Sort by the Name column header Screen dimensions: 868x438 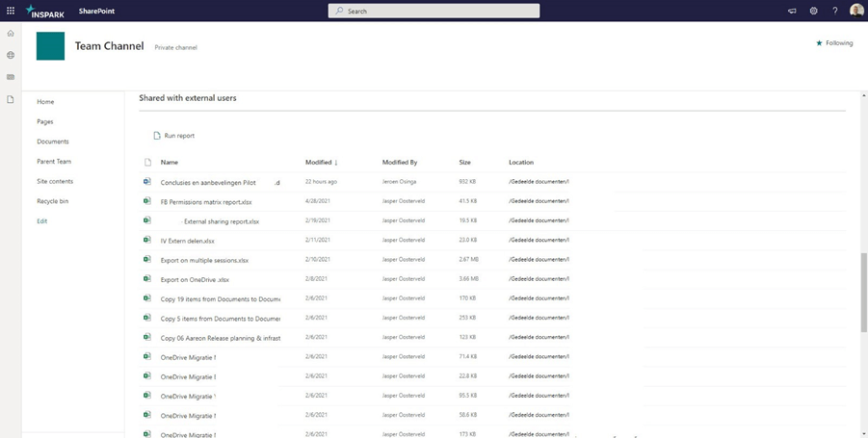coord(170,163)
